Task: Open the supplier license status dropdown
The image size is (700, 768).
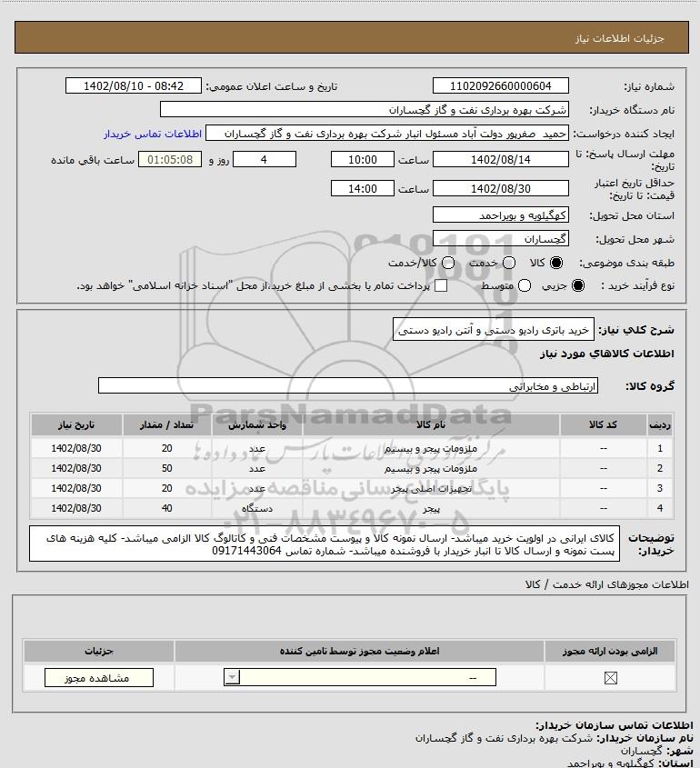Action: [360, 678]
